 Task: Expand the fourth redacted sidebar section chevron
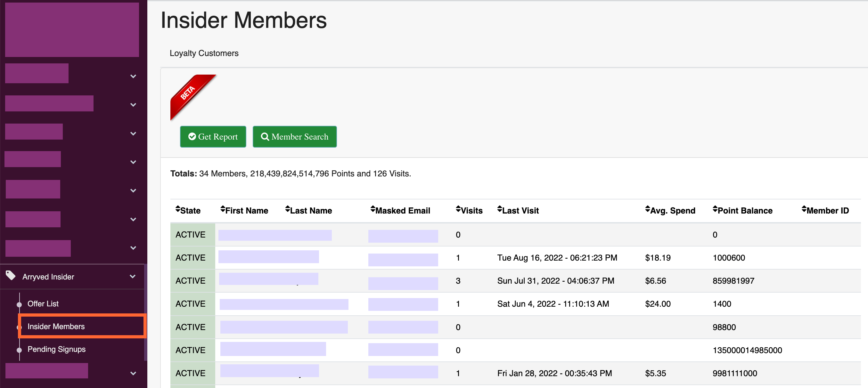point(133,162)
